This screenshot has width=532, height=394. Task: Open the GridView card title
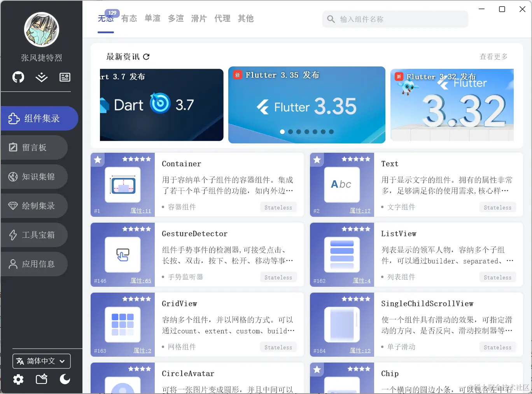pyautogui.click(x=179, y=304)
